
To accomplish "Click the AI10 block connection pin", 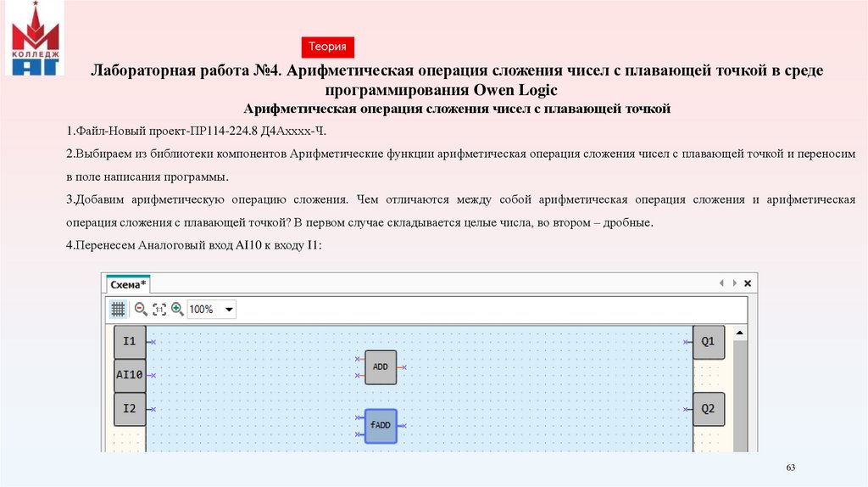I will click(153, 376).
